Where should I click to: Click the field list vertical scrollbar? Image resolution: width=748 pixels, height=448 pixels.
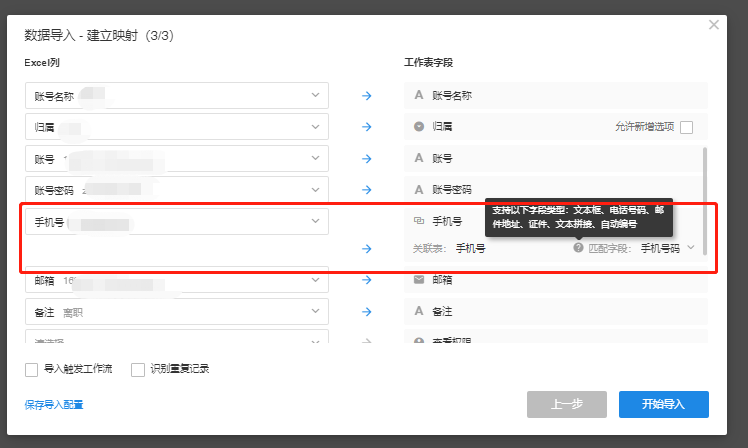point(705,200)
